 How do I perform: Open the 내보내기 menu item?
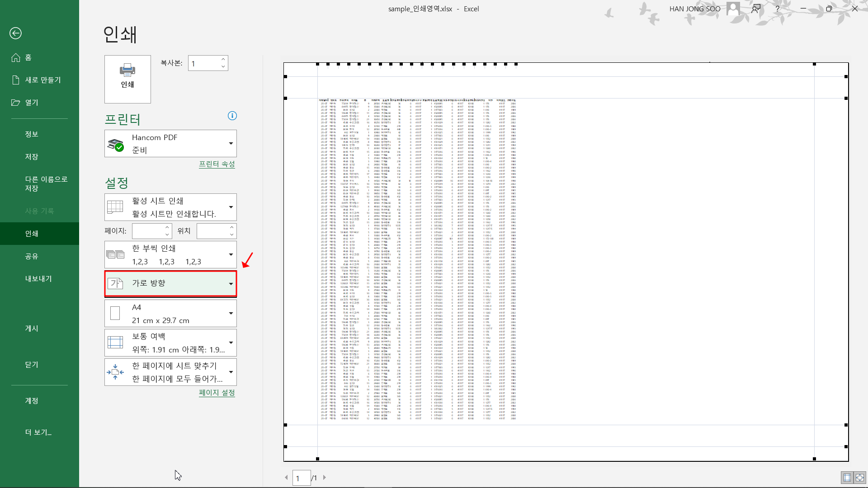pos(38,278)
